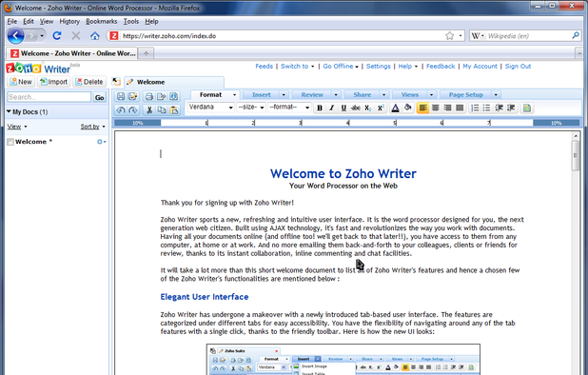The height and width of the screenshot is (375, 588).
Task: Open the font color picker
Action: 395,108
